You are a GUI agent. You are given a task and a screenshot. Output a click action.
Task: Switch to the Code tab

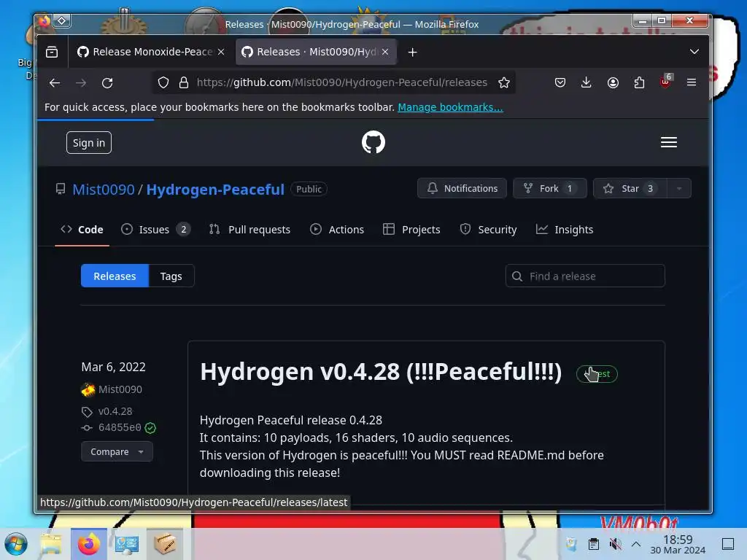82,230
